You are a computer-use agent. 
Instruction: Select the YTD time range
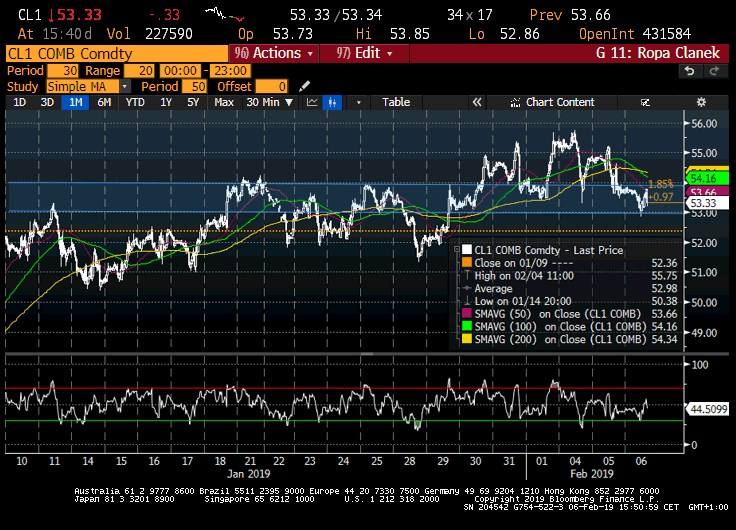click(x=135, y=102)
